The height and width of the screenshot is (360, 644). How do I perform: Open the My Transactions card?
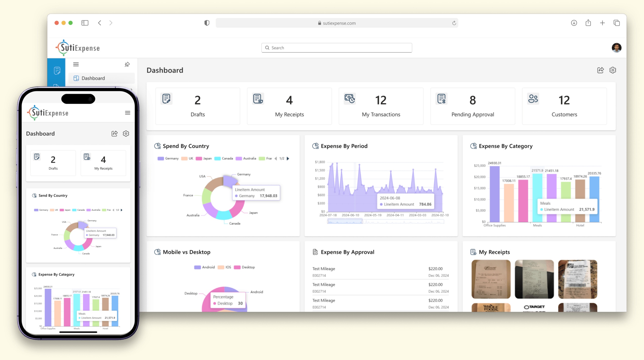click(381, 106)
